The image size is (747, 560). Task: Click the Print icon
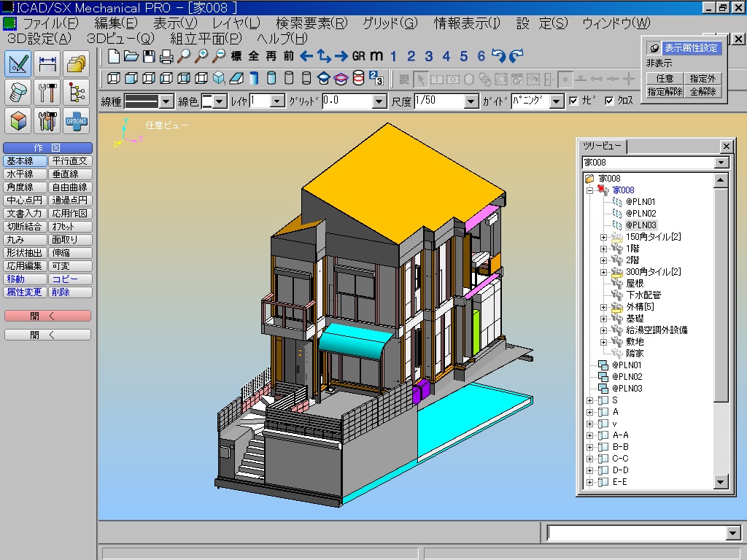pos(166,56)
